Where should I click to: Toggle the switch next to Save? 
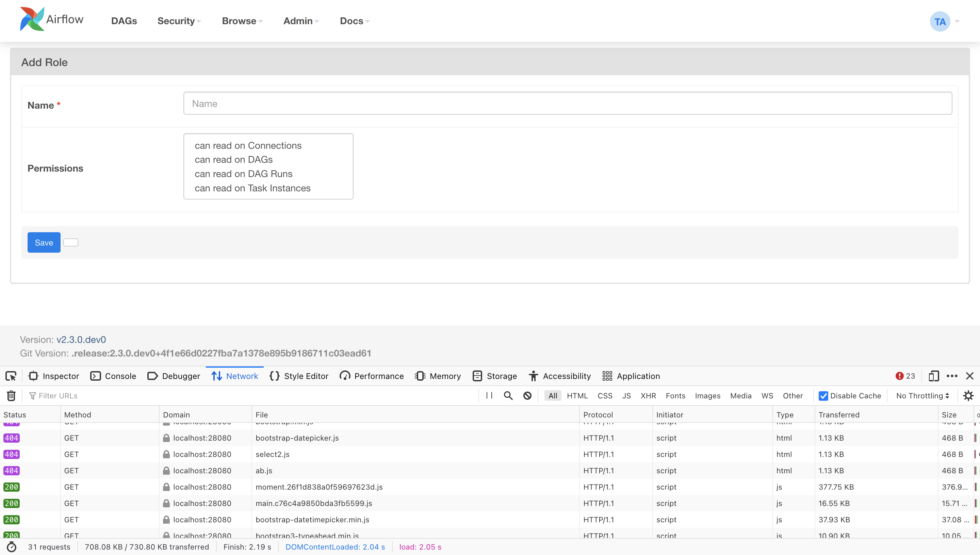point(71,242)
